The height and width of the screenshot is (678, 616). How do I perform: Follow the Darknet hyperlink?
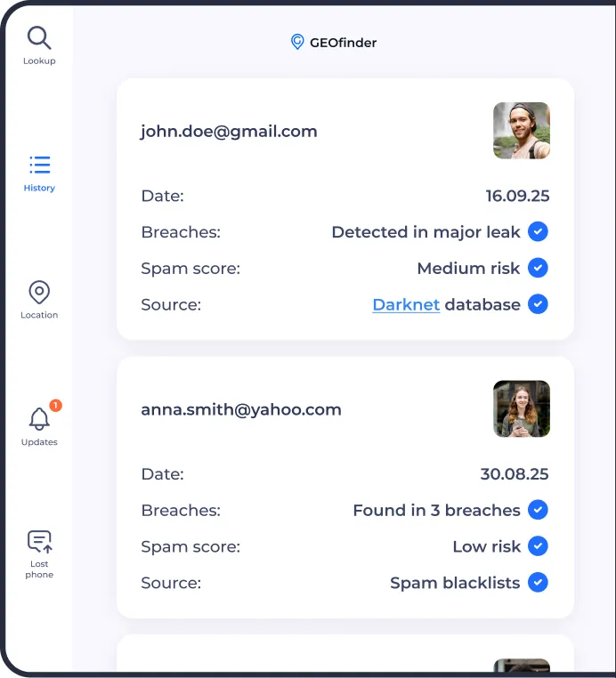click(x=406, y=305)
